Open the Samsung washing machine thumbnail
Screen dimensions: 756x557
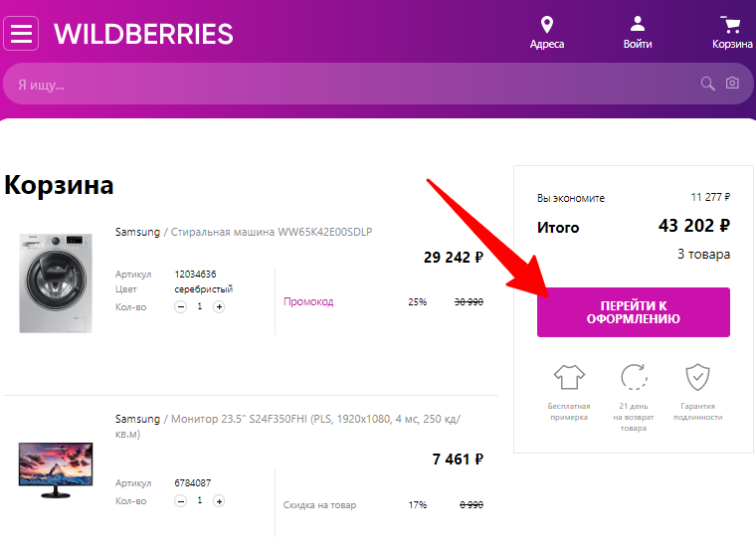[x=56, y=283]
